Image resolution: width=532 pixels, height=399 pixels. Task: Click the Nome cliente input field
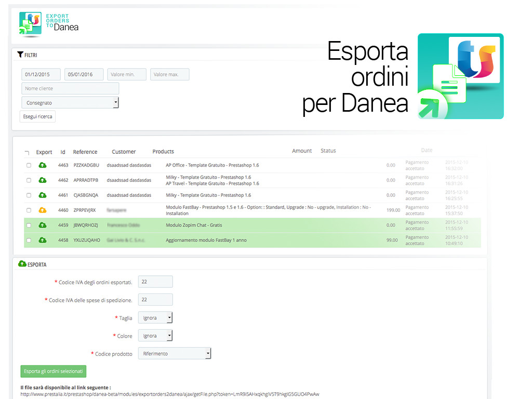click(x=70, y=88)
